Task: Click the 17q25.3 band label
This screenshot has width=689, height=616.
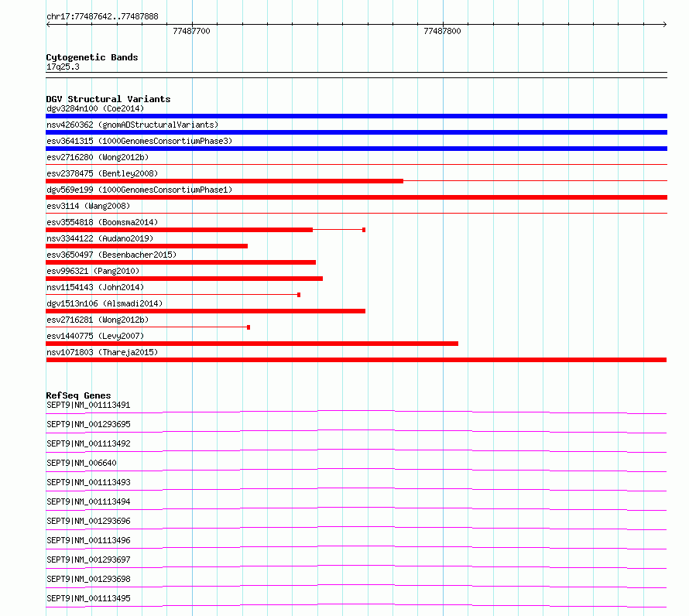Action: click(x=63, y=67)
